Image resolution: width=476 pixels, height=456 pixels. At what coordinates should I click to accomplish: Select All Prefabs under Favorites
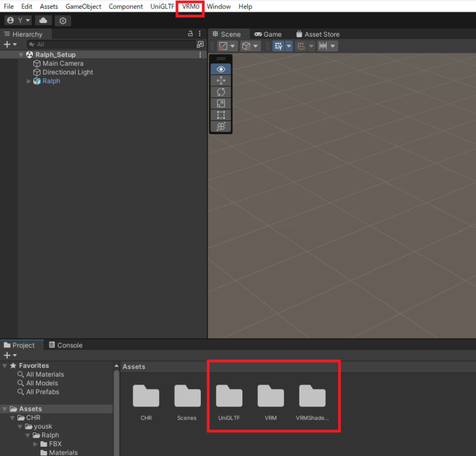tap(42, 391)
